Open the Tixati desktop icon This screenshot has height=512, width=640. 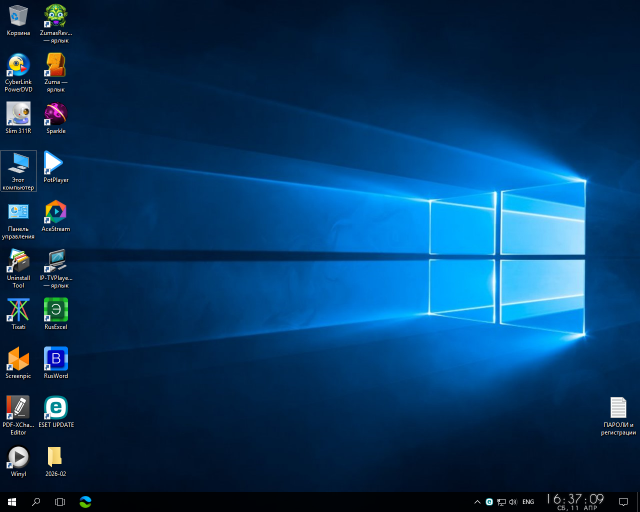coord(18,314)
